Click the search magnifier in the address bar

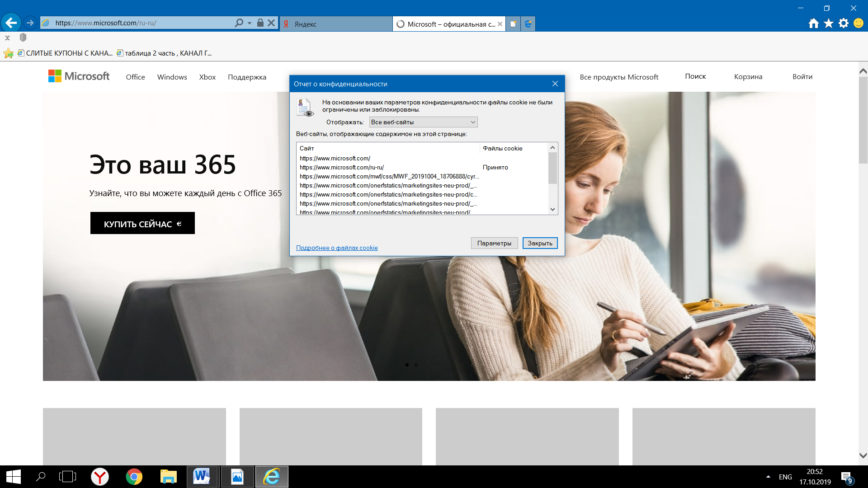pos(239,23)
